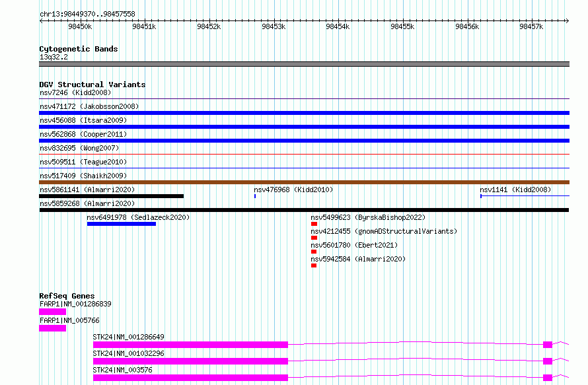
Task: Click the right arrow end of ruler
Action: [567, 21]
